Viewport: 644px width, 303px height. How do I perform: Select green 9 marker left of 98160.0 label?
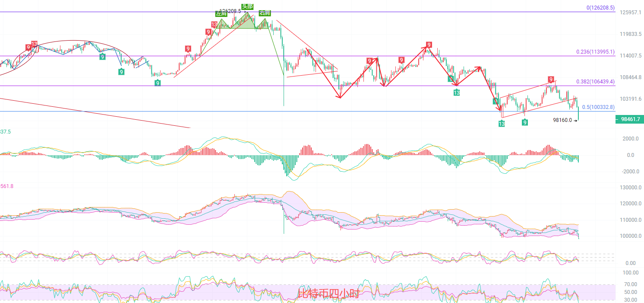click(x=525, y=122)
